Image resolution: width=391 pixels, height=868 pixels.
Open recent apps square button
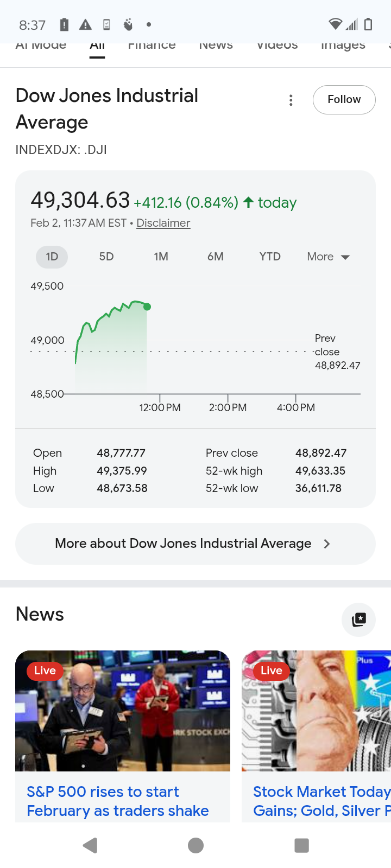[301, 845]
